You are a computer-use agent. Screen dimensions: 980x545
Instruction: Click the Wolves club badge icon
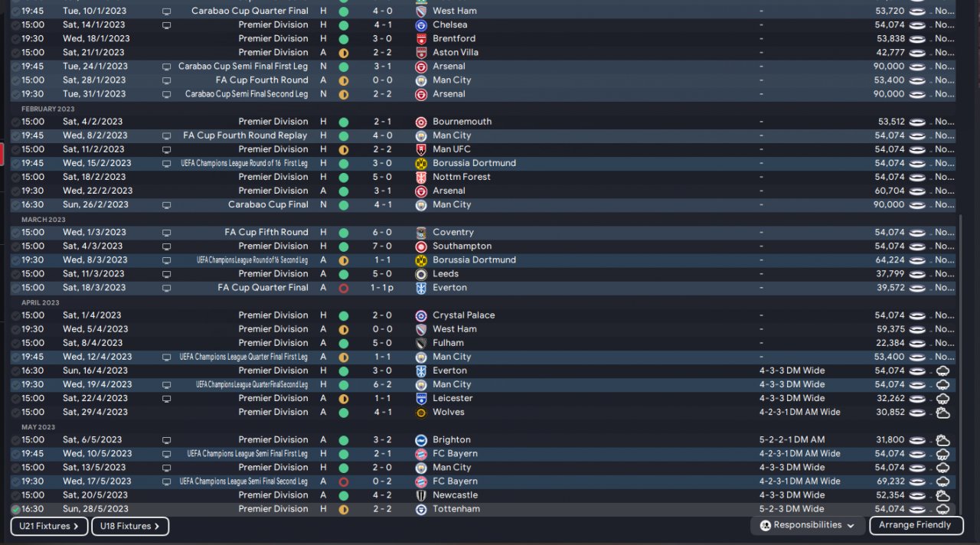click(420, 413)
